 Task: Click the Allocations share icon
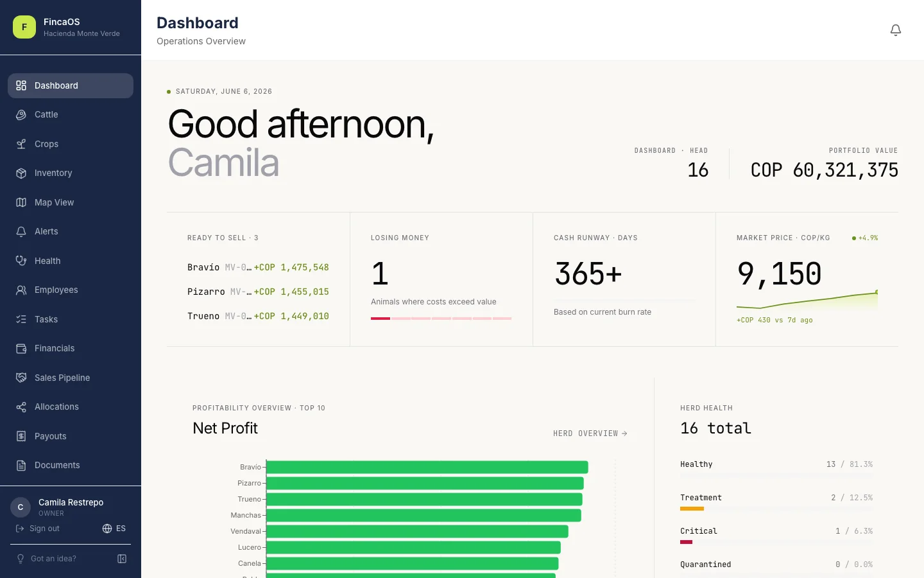[21, 407]
